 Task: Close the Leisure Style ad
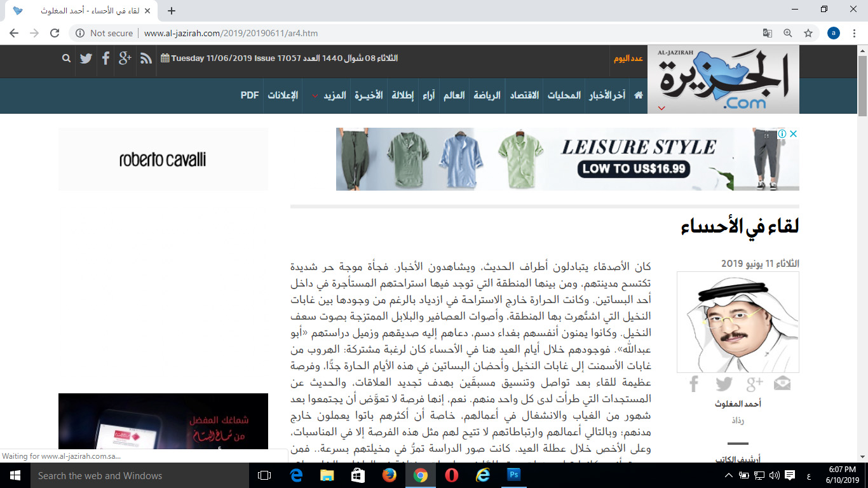(793, 133)
